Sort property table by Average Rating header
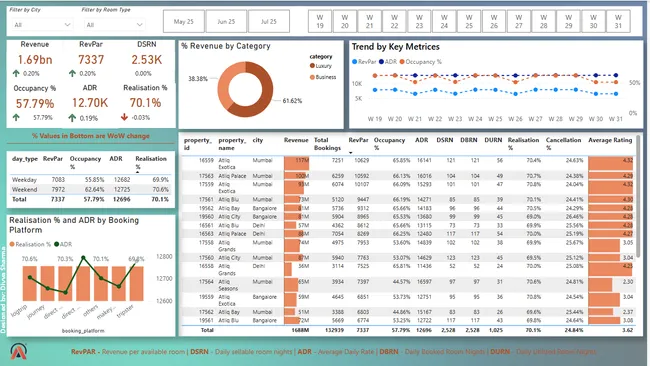The image size is (650, 366). click(x=610, y=140)
